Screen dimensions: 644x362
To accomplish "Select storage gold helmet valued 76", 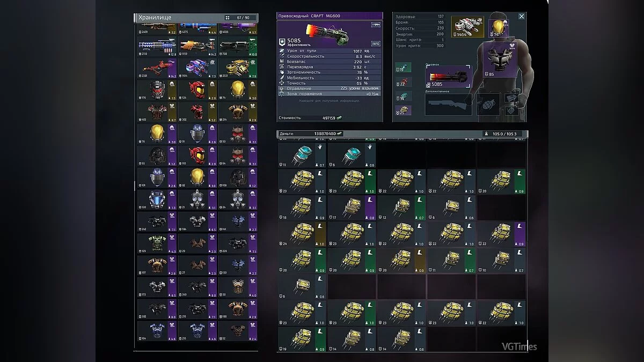I will coord(157,134).
